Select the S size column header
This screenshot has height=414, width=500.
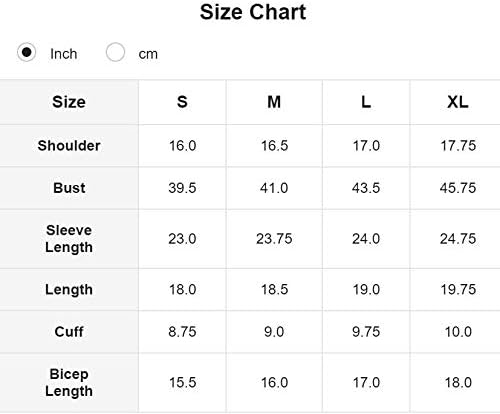(x=182, y=102)
